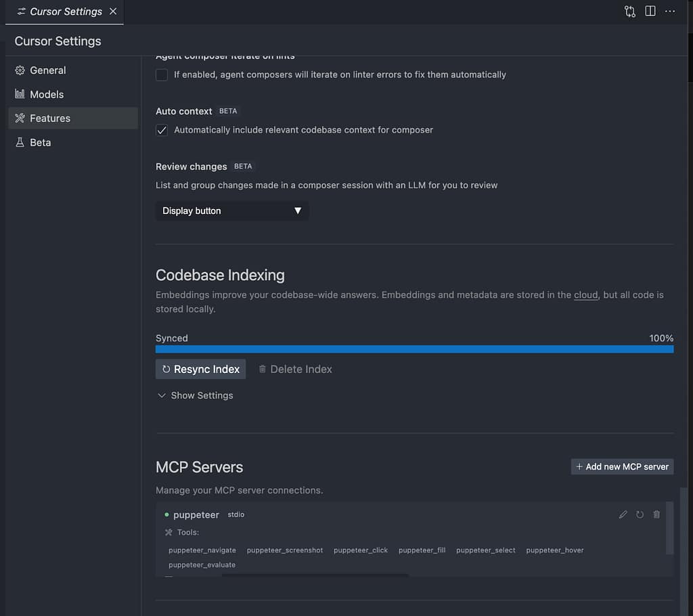Enable agent composer iterate on lints checkbox
This screenshot has height=616, width=693.
(x=162, y=74)
